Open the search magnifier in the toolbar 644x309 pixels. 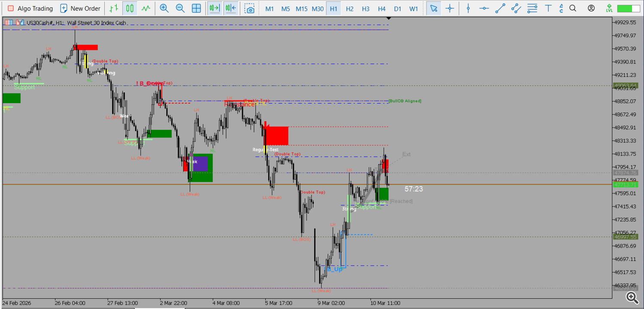coord(573,8)
